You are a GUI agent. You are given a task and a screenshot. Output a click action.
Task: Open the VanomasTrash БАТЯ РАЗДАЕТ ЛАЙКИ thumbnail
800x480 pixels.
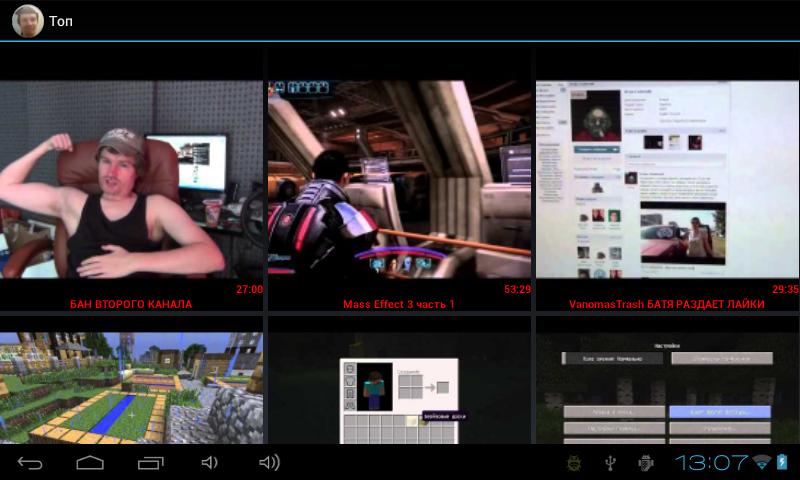click(667, 179)
